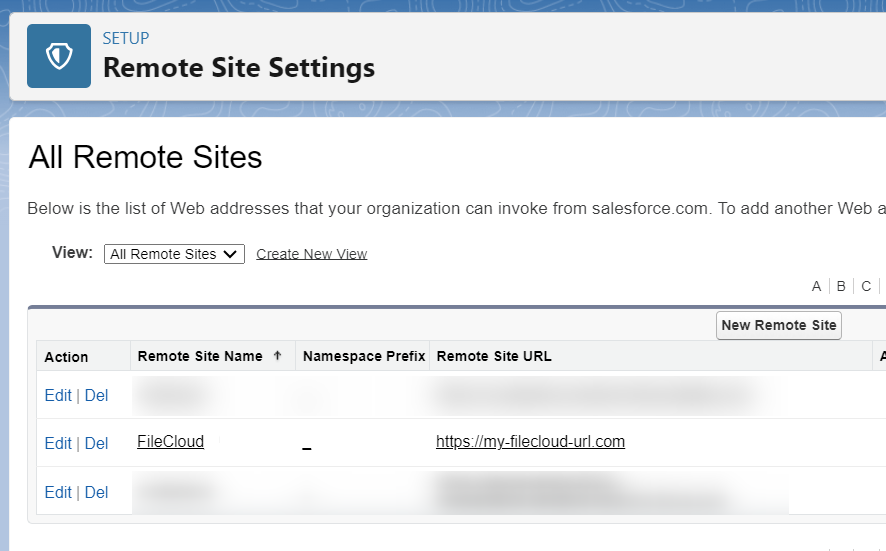Click the Namespace Prefix column header
886x551 pixels.
click(363, 356)
